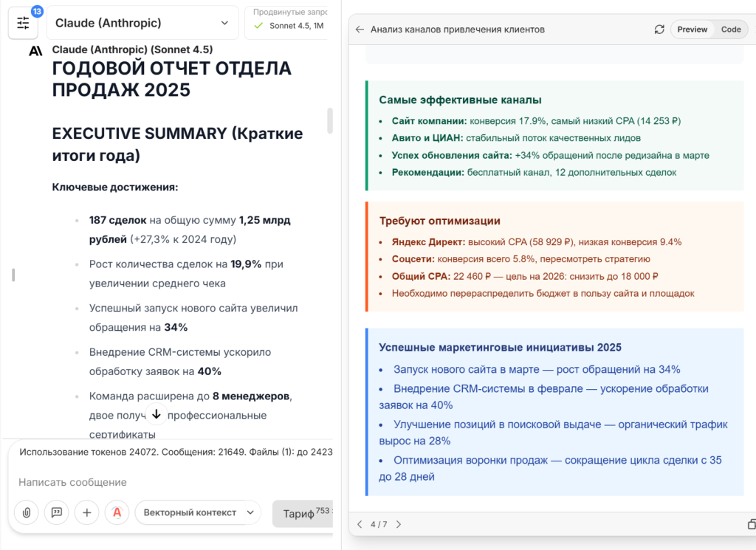The image size is (756, 550).
Task: Click the Anthropic logo next to Claude model name
Action: 35,50
